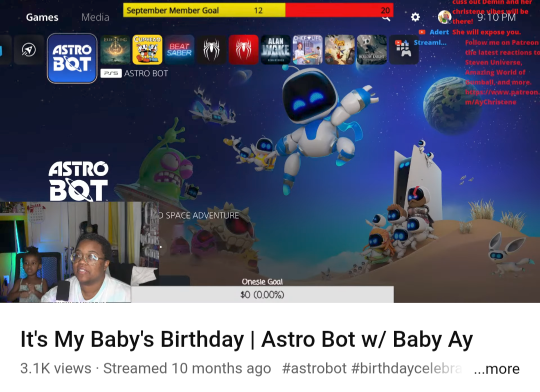Image resolution: width=540 pixels, height=392 pixels.
Task: Select the Cuphead game icon
Action: pos(147,50)
